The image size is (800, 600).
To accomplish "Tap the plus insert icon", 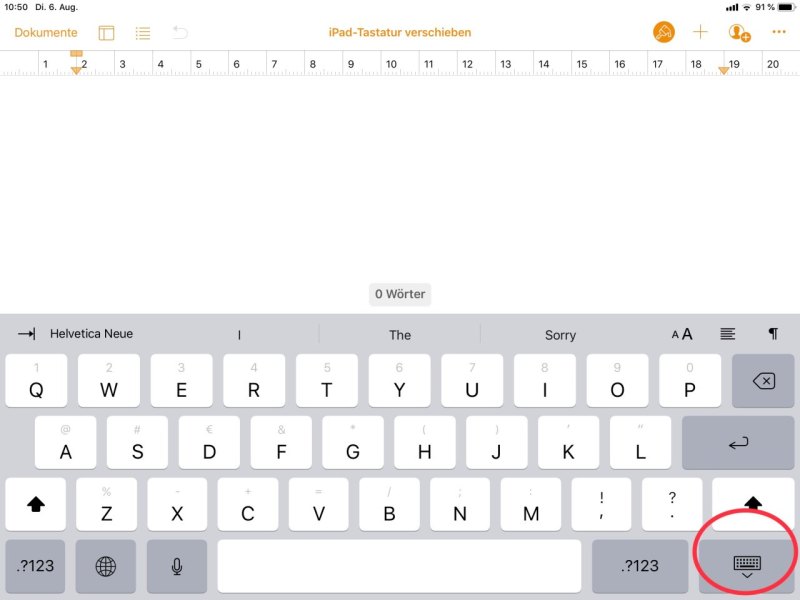I will point(700,32).
